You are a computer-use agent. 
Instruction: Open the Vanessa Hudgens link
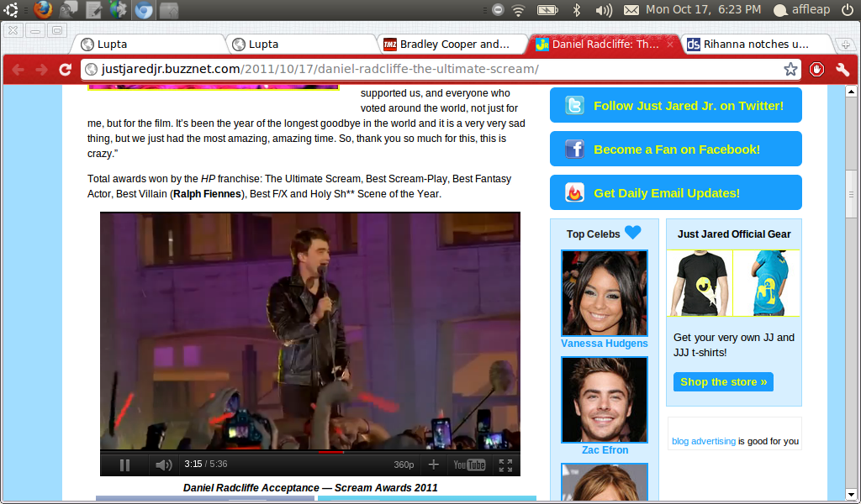click(604, 344)
